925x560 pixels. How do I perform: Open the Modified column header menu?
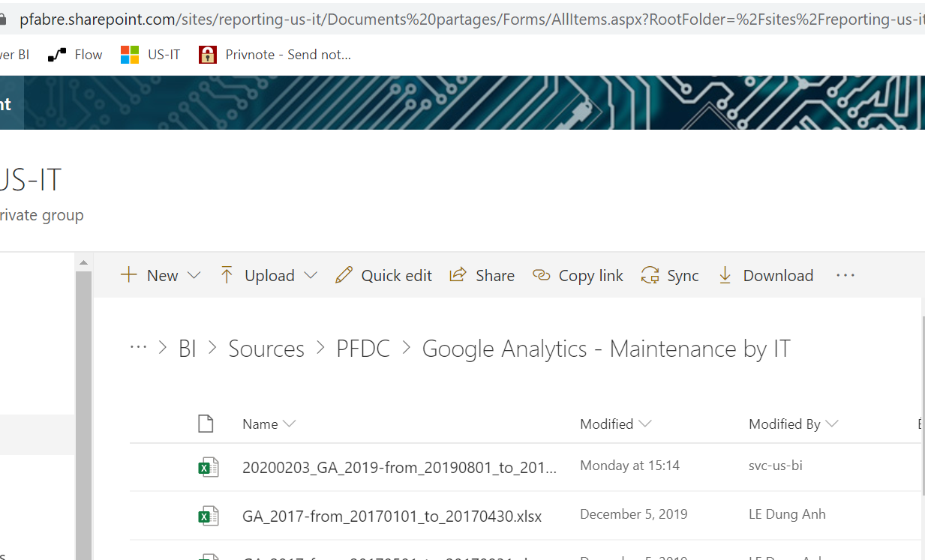pyautogui.click(x=615, y=424)
